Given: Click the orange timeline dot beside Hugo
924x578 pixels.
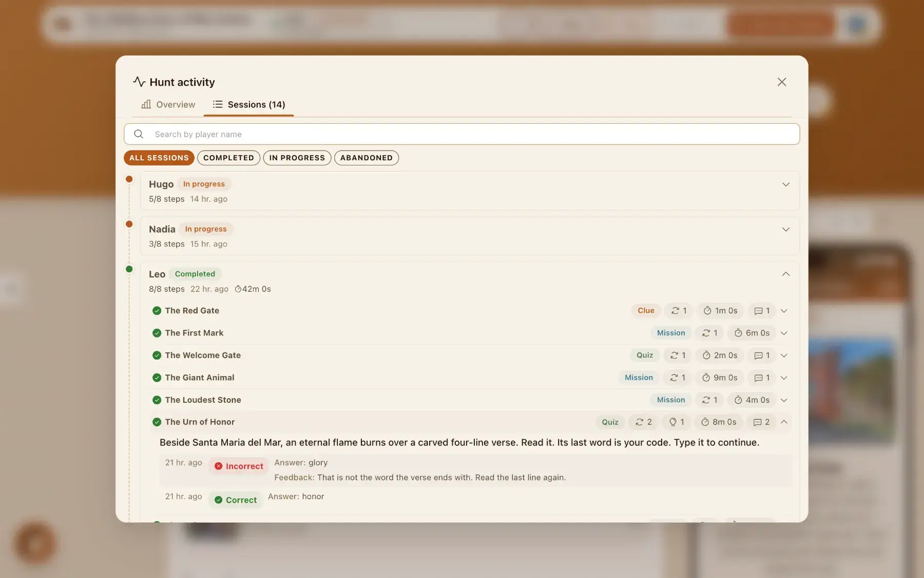Looking at the screenshot, I should (x=129, y=179).
